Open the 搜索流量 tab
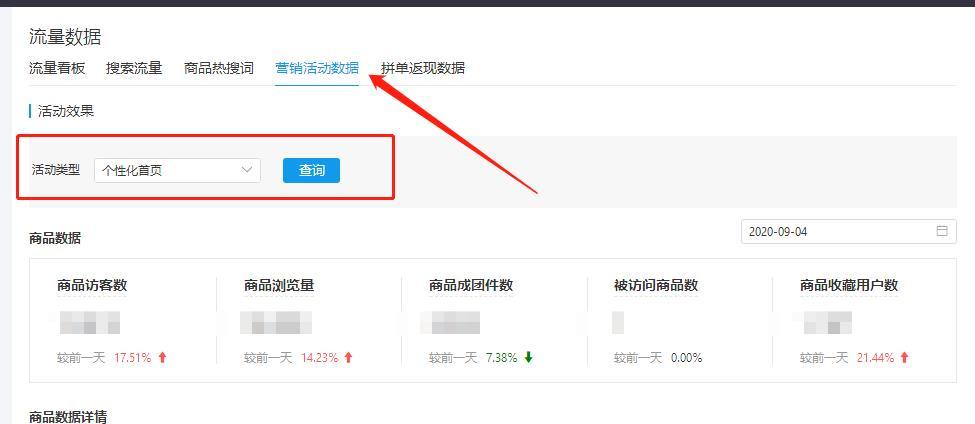Screen dimensions: 975x424 tap(134, 68)
